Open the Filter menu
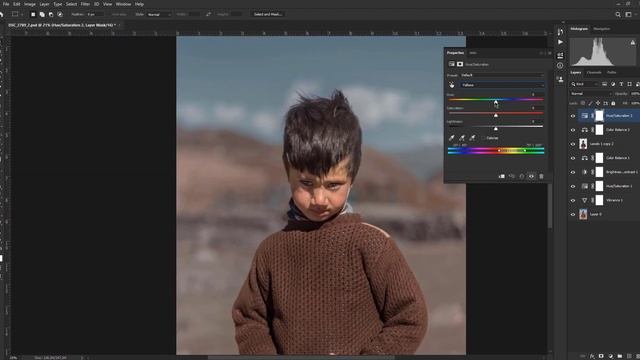The width and height of the screenshot is (640, 360). click(x=85, y=4)
